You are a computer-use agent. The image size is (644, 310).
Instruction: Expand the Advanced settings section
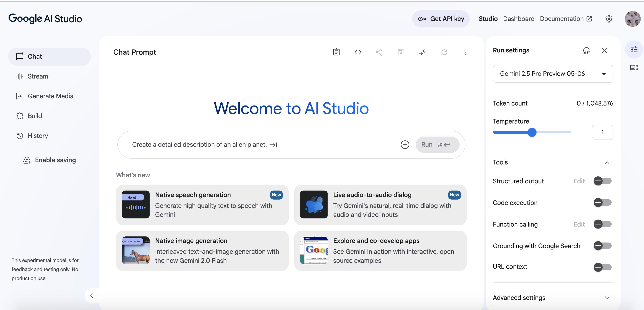[553, 297]
